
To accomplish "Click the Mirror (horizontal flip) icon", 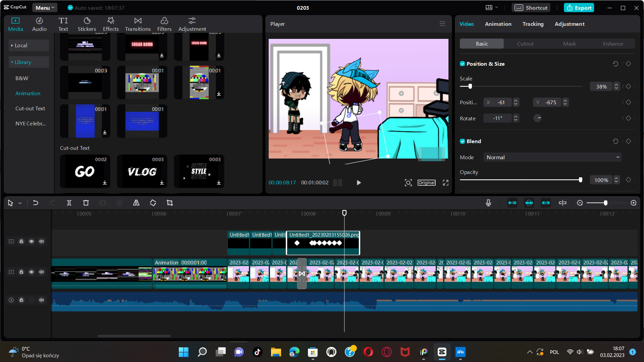I will (x=136, y=203).
